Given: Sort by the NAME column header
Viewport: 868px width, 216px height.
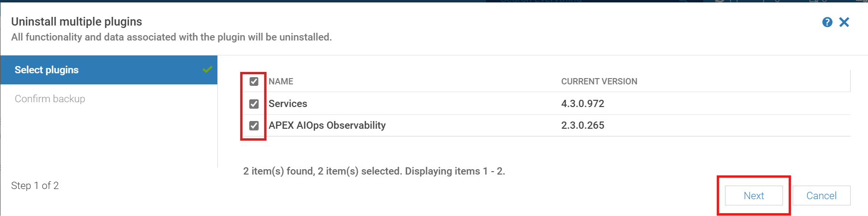Looking at the screenshot, I should (x=281, y=81).
